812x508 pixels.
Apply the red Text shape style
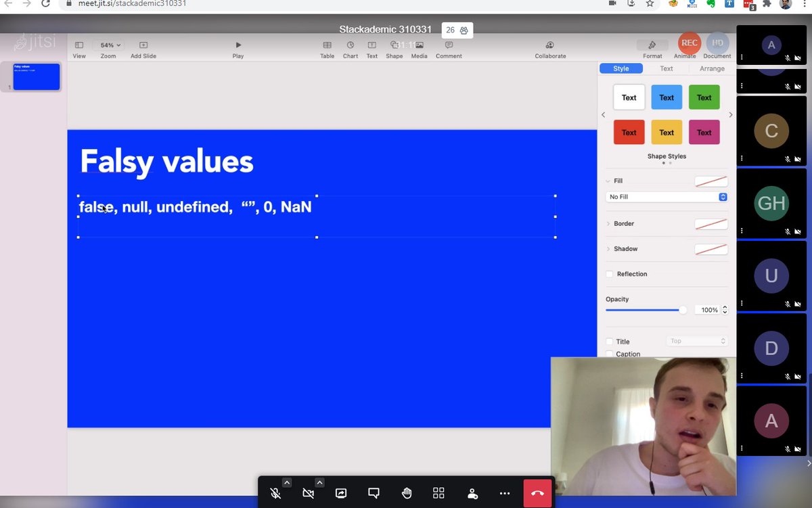point(629,132)
